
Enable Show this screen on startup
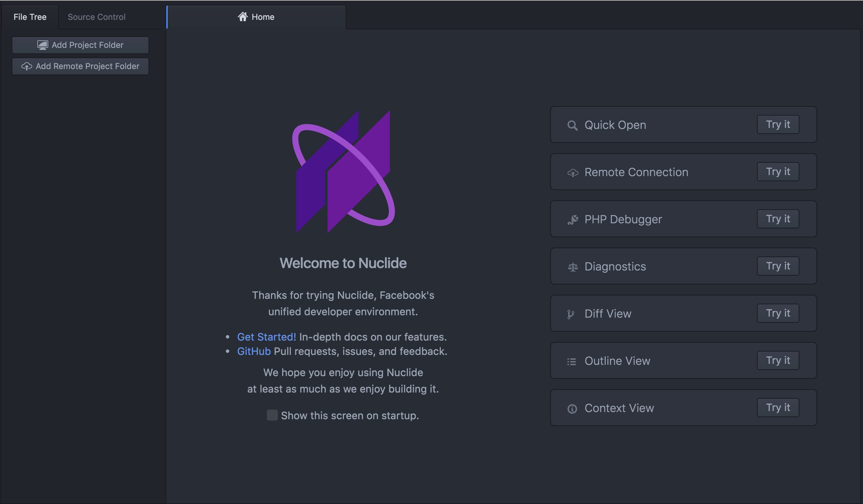pos(272,415)
